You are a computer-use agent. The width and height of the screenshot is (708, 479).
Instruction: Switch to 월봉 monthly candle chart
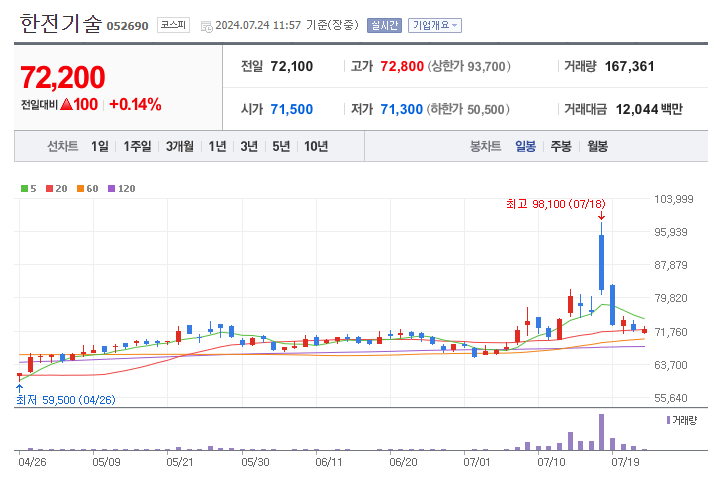[x=597, y=146]
